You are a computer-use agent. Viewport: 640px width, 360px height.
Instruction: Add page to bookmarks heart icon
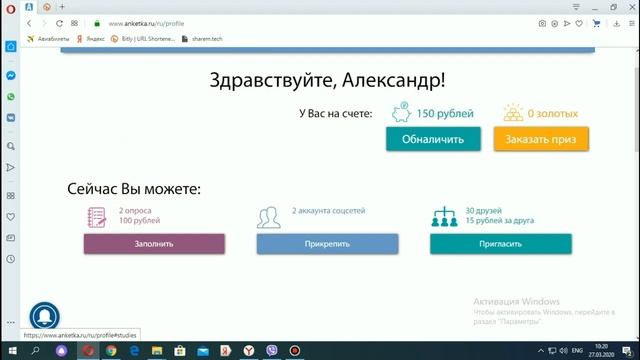pos(579,24)
